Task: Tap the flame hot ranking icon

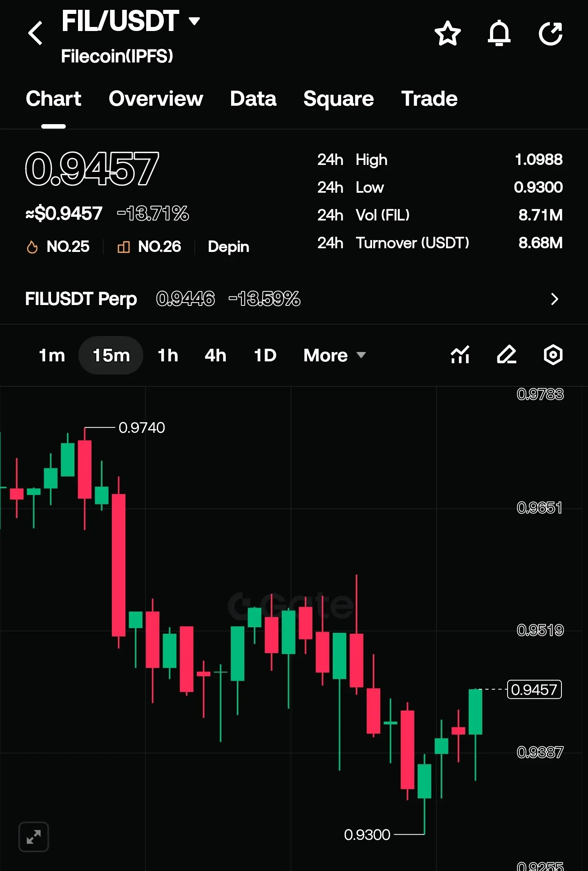Action: point(32,247)
